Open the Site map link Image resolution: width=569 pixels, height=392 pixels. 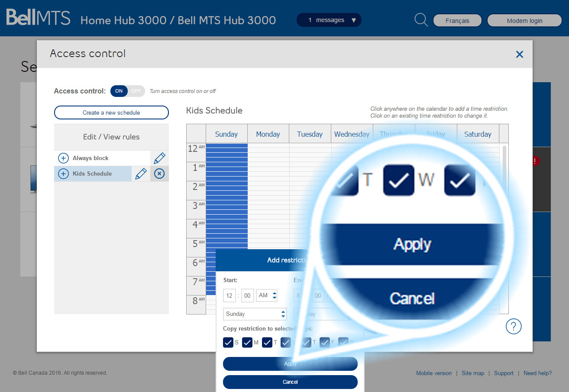473,373
